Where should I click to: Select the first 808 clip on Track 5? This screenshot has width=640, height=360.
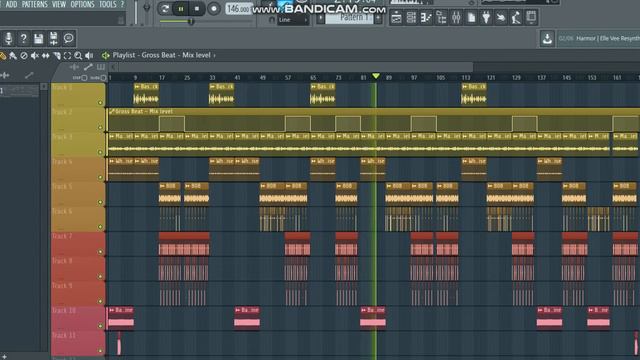click(x=170, y=193)
